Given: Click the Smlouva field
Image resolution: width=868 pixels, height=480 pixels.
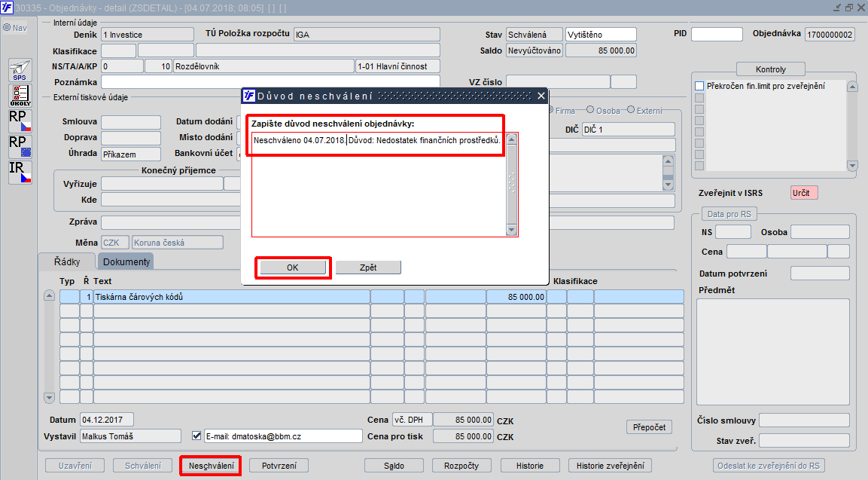Looking at the screenshot, I should (x=131, y=122).
